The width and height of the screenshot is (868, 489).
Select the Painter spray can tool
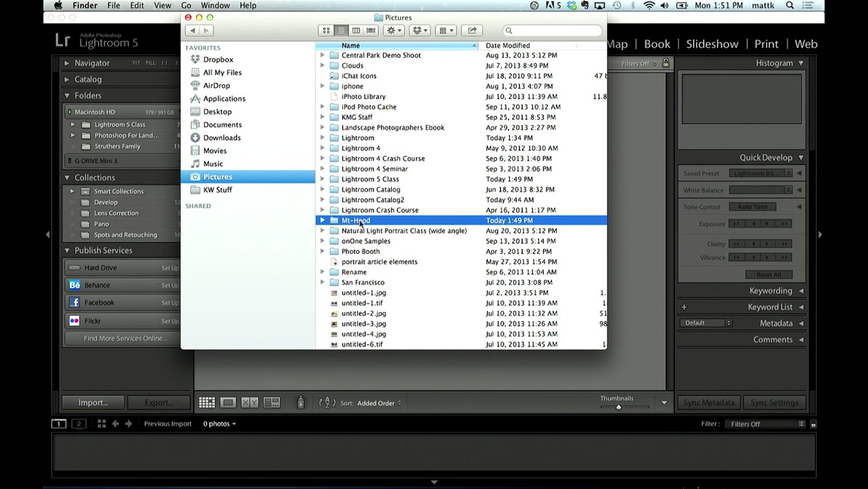[x=301, y=403]
